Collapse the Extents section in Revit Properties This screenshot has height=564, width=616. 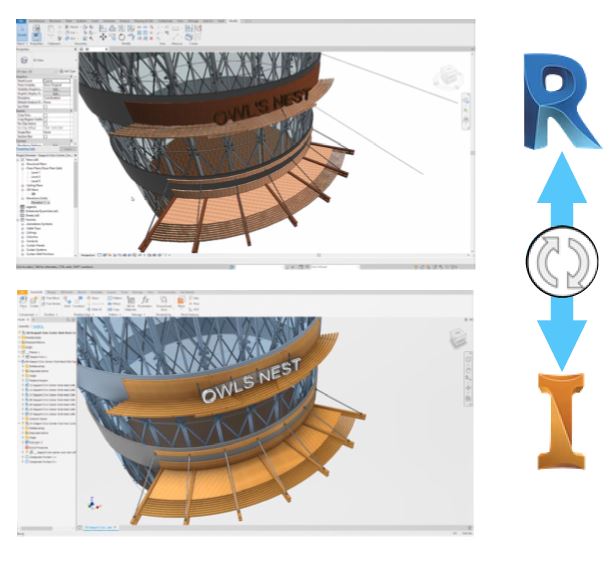tap(71, 111)
